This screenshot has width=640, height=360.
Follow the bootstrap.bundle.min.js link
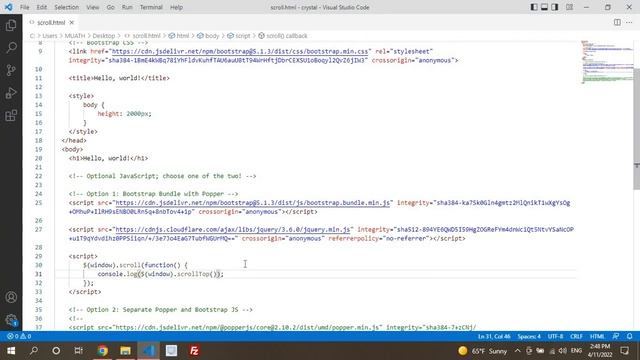click(252, 203)
